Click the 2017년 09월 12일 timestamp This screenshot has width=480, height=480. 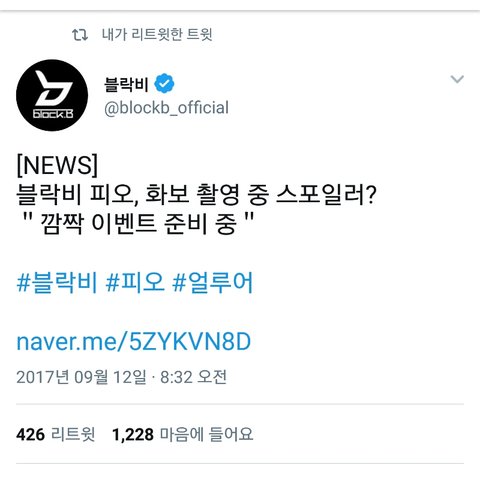pyautogui.click(x=81, y=377)
